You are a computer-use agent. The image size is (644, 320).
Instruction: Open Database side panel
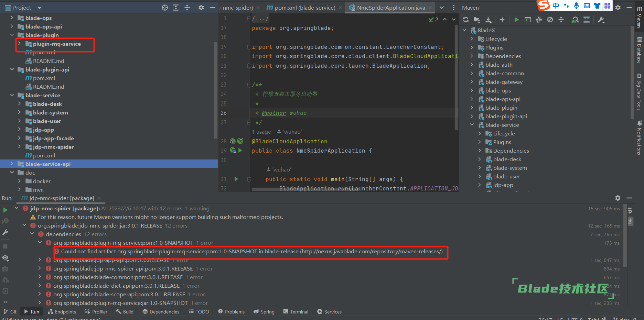point(639,50)
